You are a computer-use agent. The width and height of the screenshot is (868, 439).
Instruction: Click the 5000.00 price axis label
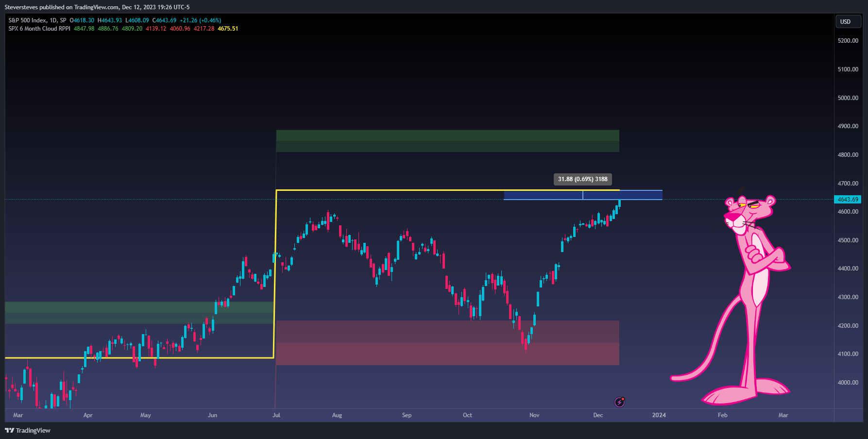click(848, 98)
